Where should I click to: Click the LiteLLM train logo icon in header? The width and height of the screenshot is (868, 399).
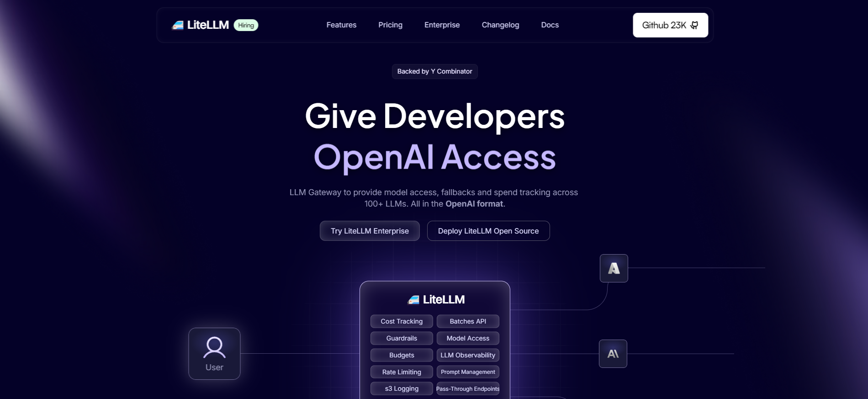178,25
